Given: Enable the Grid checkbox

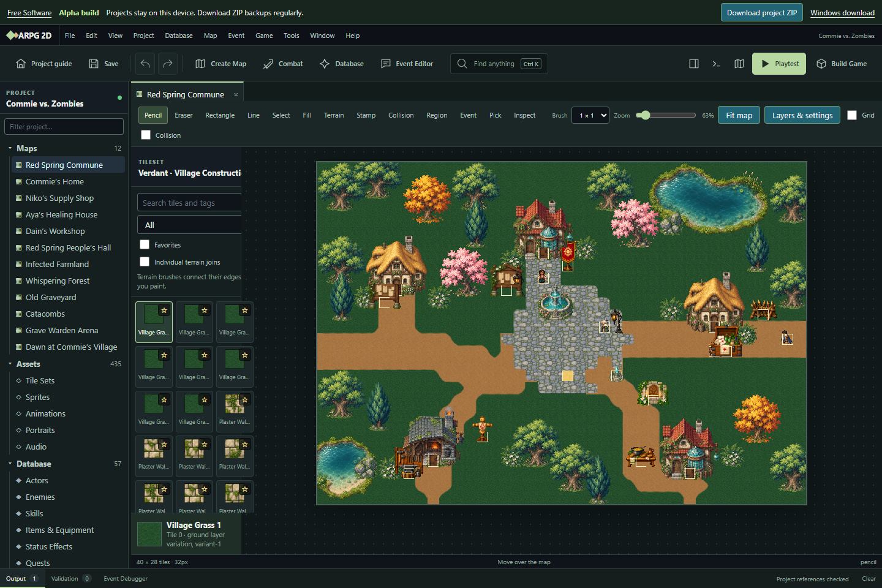Looking at the screenshot, I should pyautogui.click(x=852, y=115).
